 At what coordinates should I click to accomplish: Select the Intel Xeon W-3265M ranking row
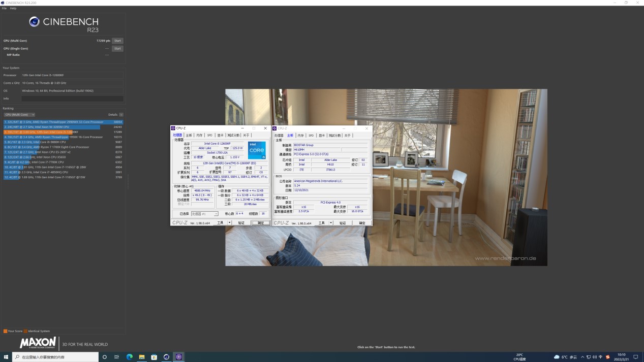click(x=63, y=127)
